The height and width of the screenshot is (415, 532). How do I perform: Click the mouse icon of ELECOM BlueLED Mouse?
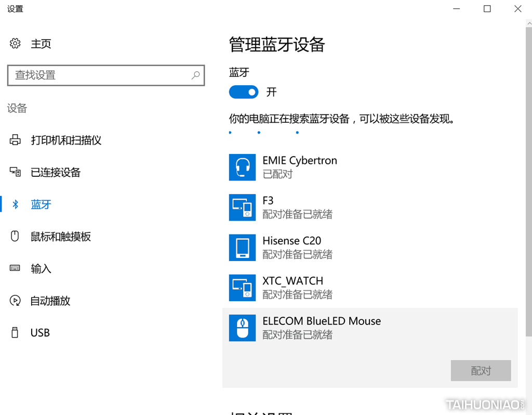pyautogui.click(x=242, y=328)
